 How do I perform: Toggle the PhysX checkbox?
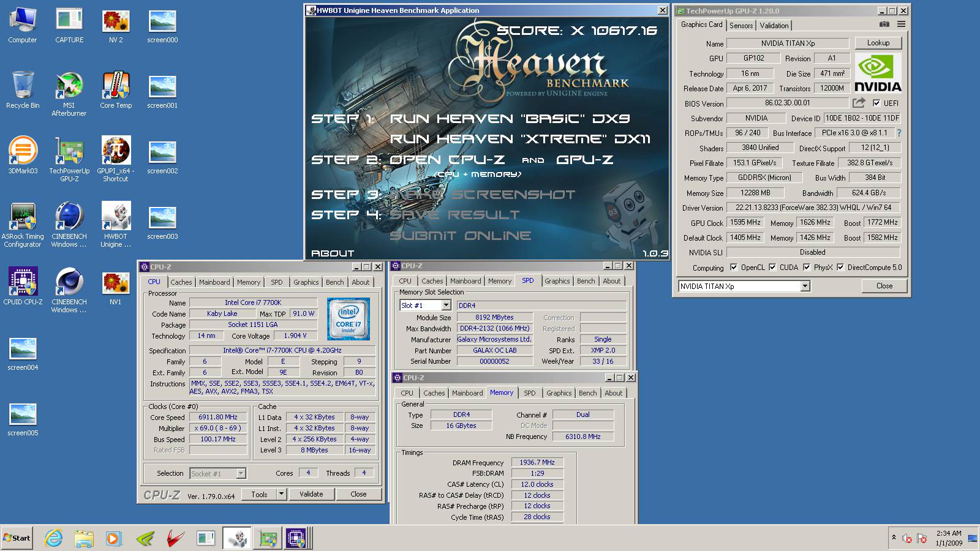(807, 268)
